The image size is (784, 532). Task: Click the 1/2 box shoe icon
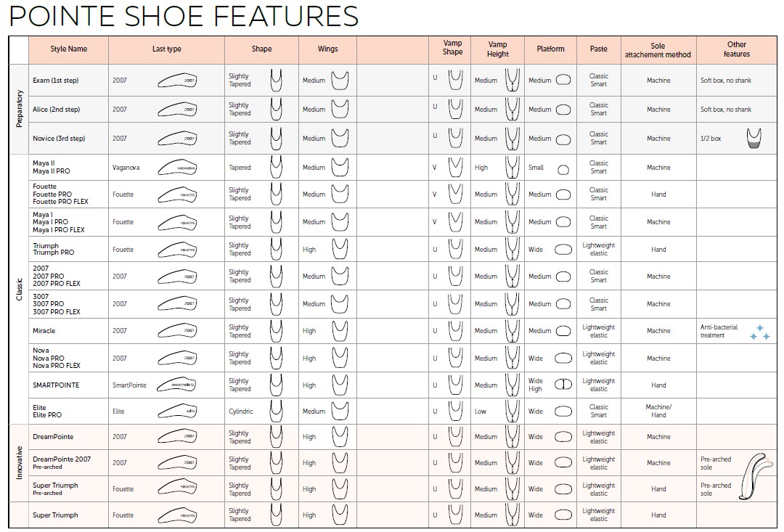pos(754,138)
